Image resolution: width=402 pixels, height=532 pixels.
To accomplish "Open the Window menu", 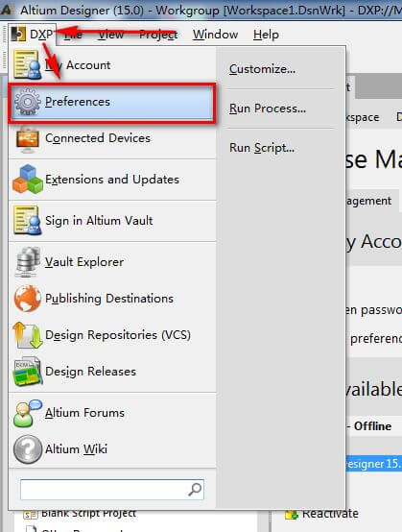I will pos(215,35).
